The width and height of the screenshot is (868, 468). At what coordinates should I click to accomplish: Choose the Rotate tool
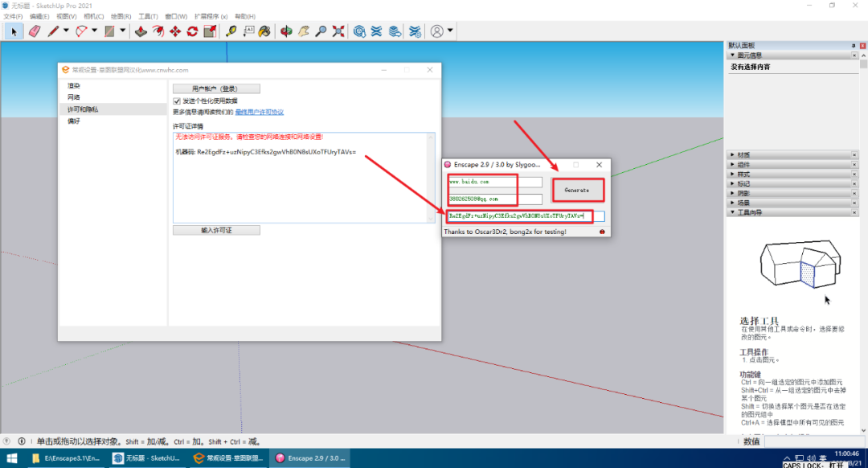(192, 31)
